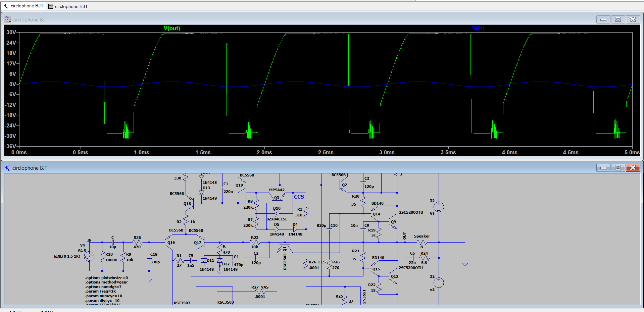This screenshot has width=644, height=312.
Task: Select the R27_VAS resistor symbol
Action: point(260,292)
